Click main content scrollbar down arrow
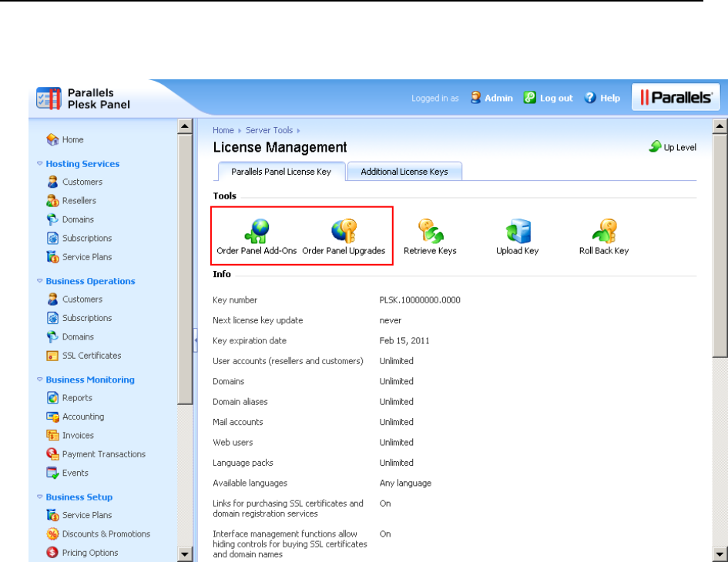 720,554
